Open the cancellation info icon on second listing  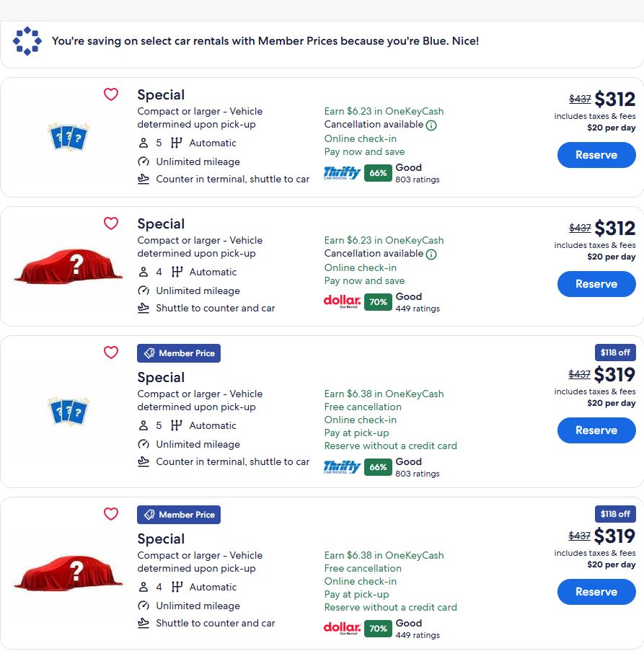coord(431,254)
